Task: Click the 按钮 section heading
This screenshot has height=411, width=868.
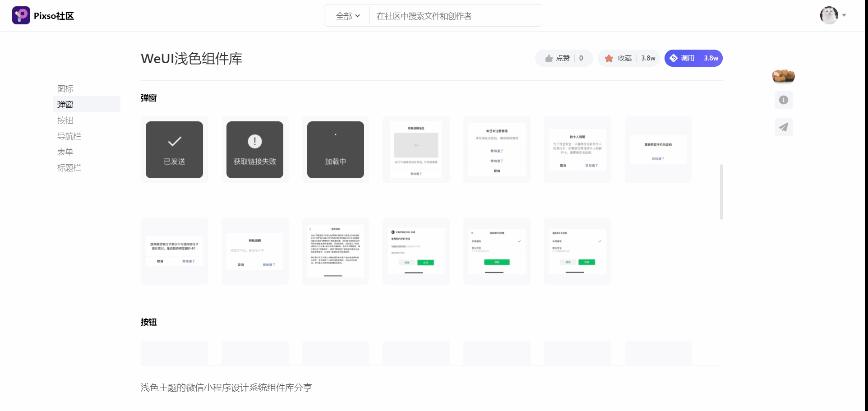Action: click(x=148, y=322)
